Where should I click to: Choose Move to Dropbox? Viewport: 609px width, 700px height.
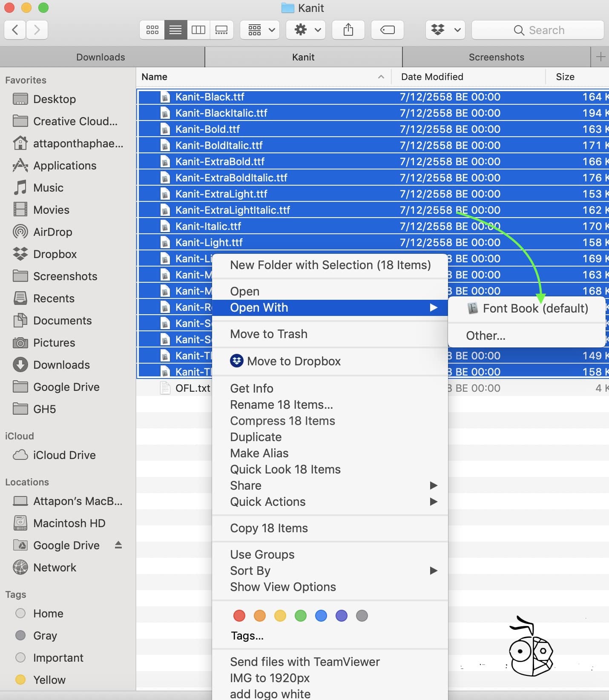pyautogui.click(x=330, y=361)
